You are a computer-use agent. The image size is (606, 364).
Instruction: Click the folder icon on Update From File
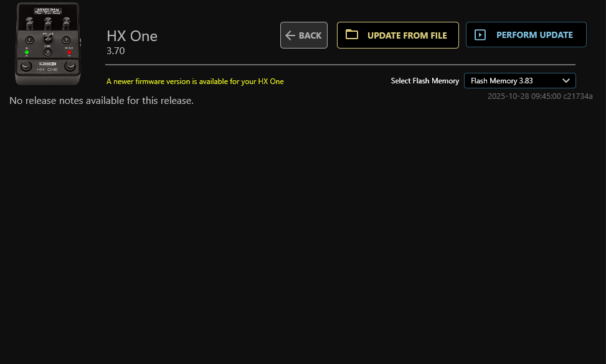(352, 35)
